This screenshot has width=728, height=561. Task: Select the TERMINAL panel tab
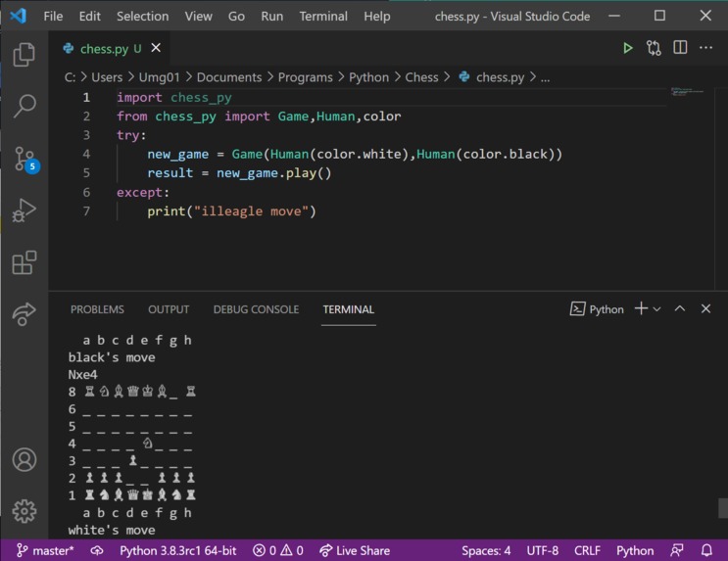pyautogui.click(x=348, y=309)
